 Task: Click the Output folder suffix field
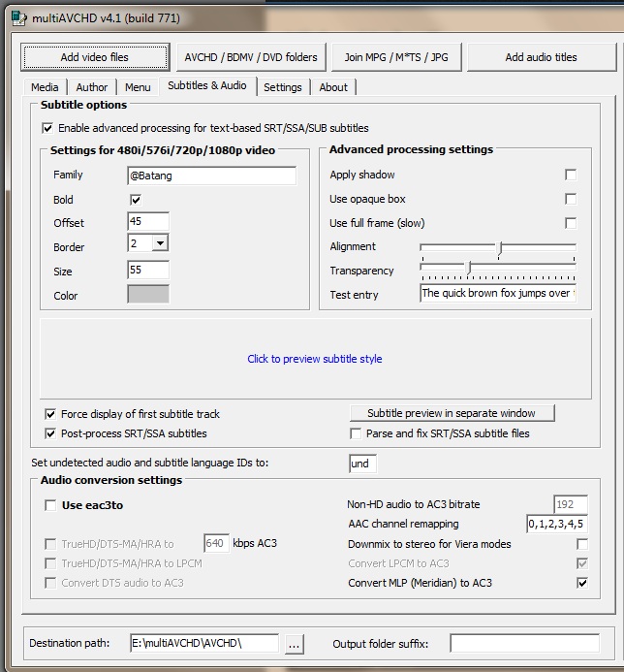pos(524,643)
